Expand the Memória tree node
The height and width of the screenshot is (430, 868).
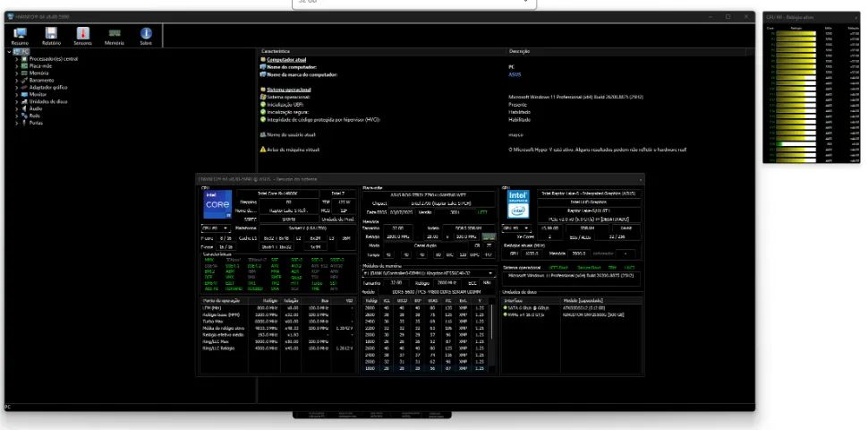(x=17, y=73)
